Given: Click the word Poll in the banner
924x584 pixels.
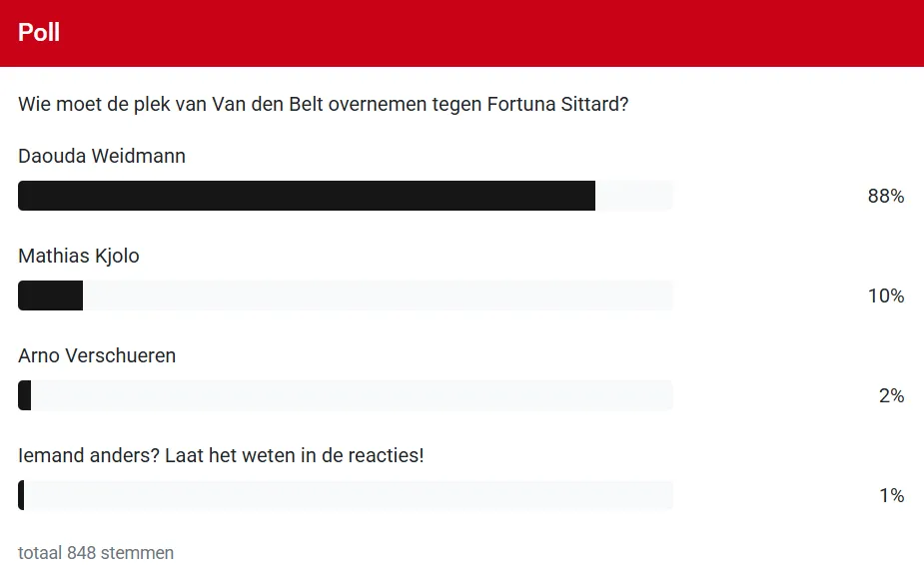Looking at the screenshot, I should pyautogui.click(x=39, y=32).
